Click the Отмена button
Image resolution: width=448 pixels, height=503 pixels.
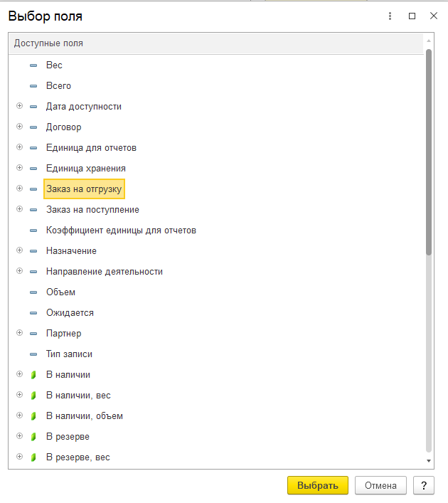380,485
